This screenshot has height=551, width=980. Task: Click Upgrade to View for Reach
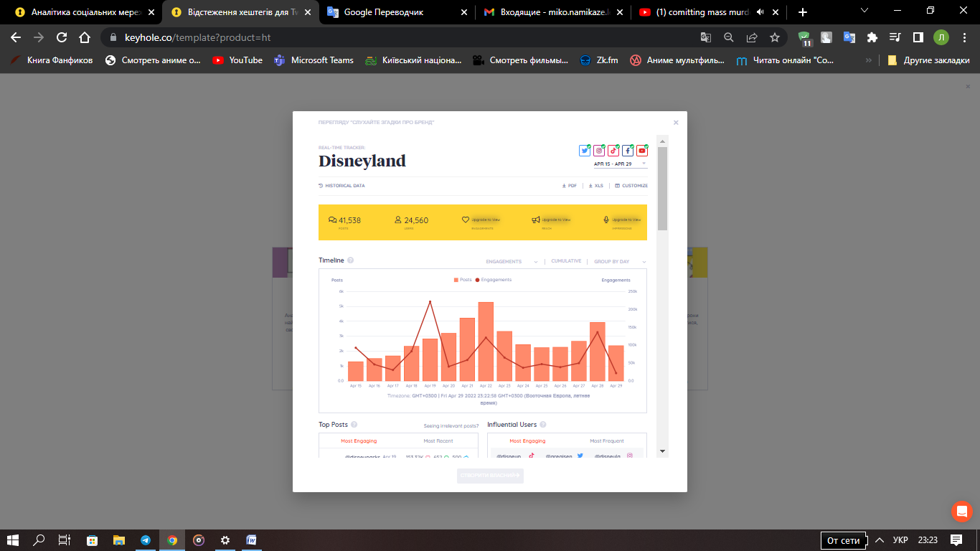556,220
